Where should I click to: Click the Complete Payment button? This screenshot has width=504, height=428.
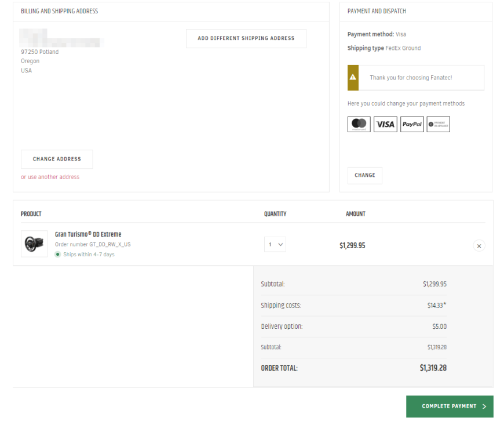point(450,407)
